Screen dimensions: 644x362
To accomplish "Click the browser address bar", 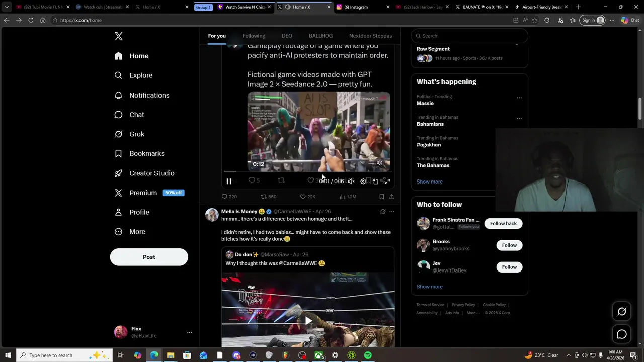I will point(282,20).
